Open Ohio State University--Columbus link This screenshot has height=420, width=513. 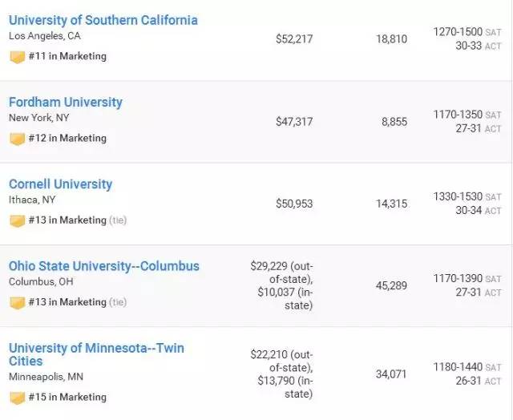point(104,266)
